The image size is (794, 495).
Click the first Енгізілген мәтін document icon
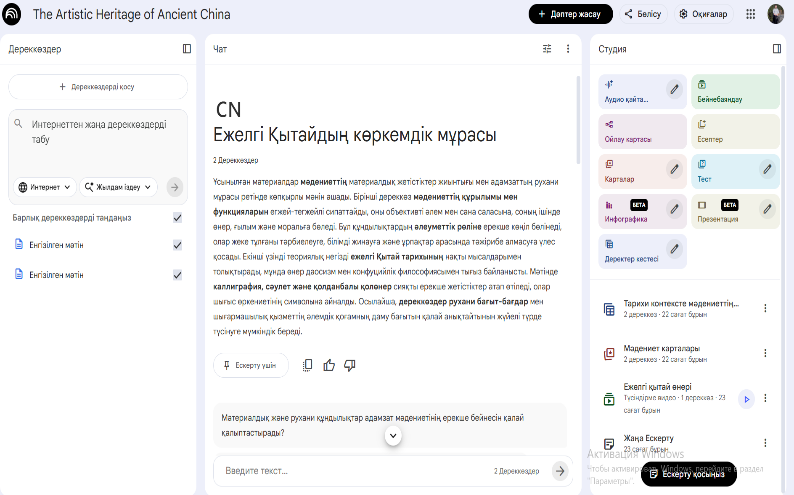point(19,244)
